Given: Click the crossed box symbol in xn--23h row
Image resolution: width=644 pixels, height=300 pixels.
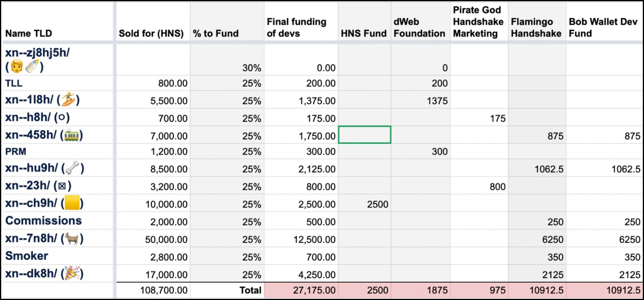Looking at the screenshot, I should tap(62, 186).
